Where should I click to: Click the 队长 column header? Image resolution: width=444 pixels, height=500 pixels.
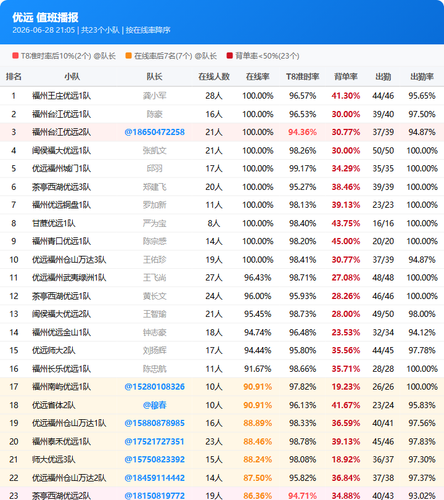pos(154,77)
